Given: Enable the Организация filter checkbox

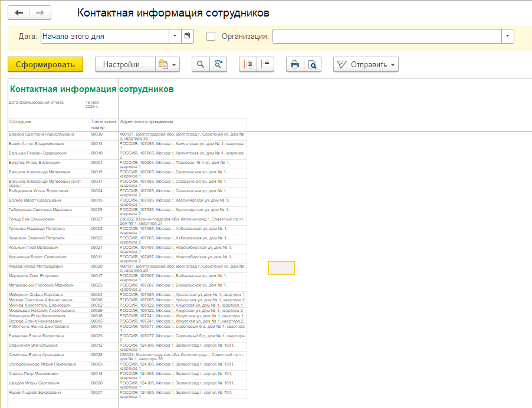Looking at the screenshot, I should click(211, 37).
